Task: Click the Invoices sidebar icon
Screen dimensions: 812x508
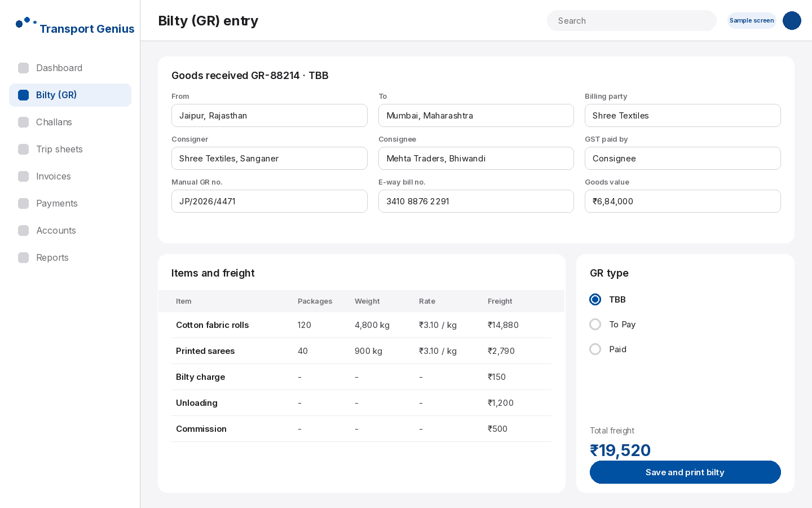Action: pos(23,176)
